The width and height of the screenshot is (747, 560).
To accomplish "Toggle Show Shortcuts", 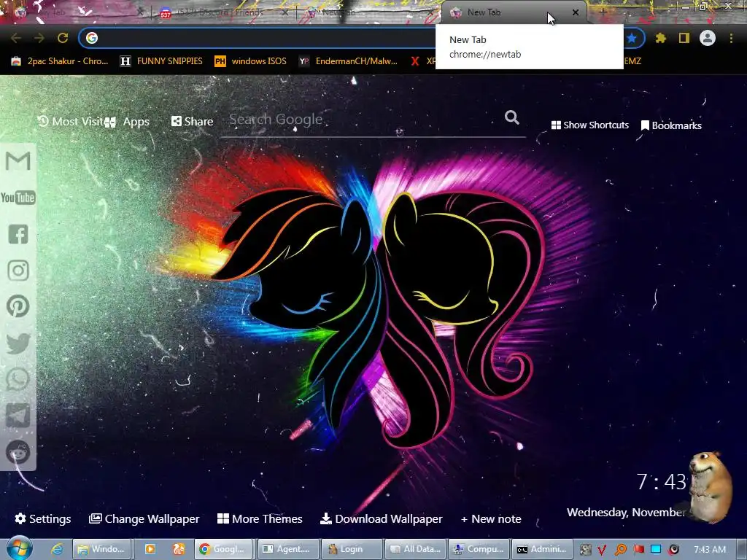I will pos(589,125).
